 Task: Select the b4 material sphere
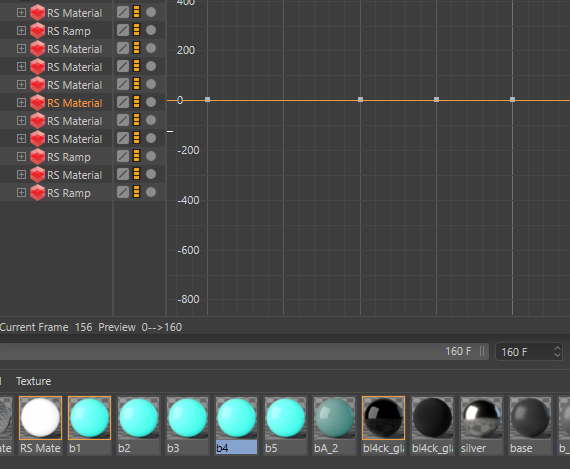236,418
